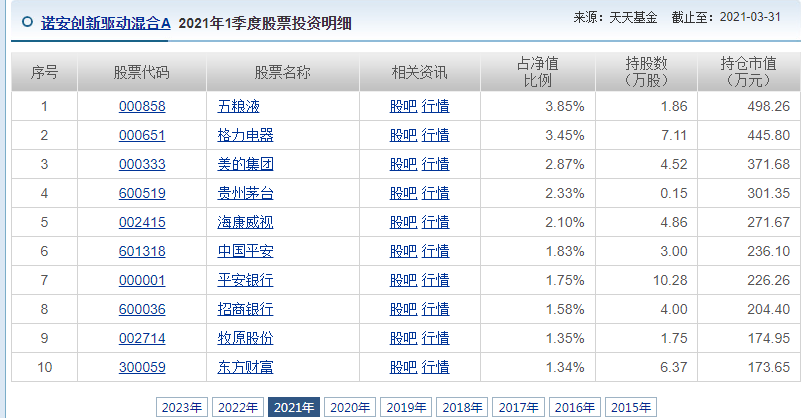This screenshot has width=804, height=418.
Task: Open stock code 600036 link
Action: (x=142, y=309)
